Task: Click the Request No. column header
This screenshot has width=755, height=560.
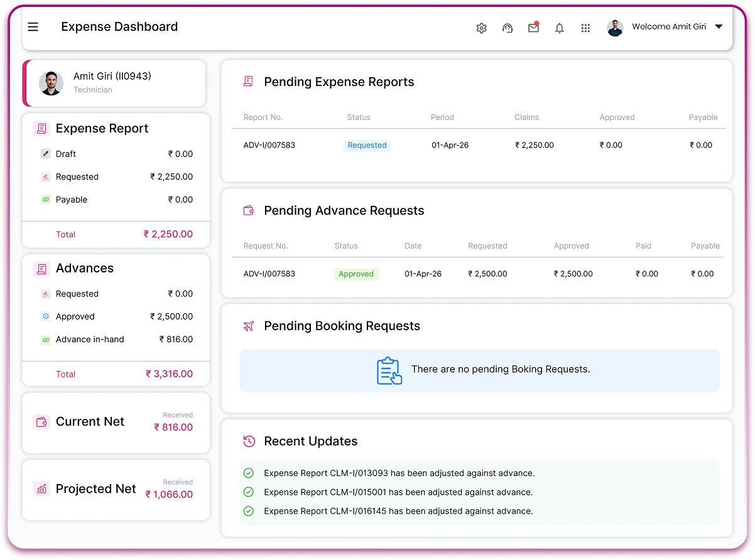Action: point(266,246)
